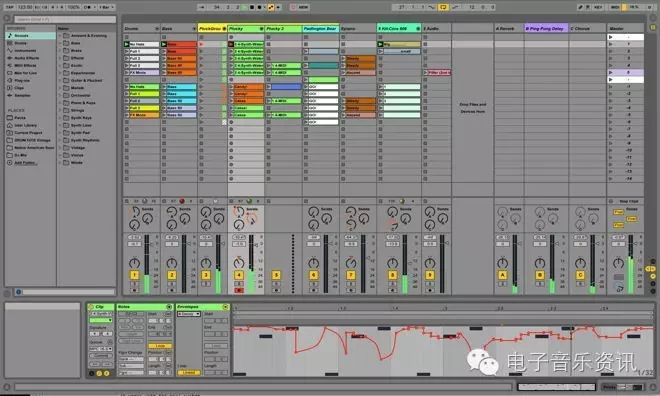Toggle the yellow automation arm button
Image resolution: width=660 pixels, height=396 pixels.
coord(270,7)
